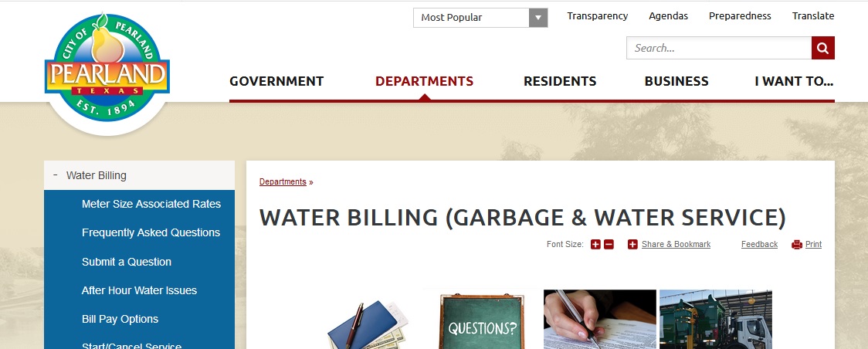
Task: Open the Residents main menu
Action: (x=560, y=81)
